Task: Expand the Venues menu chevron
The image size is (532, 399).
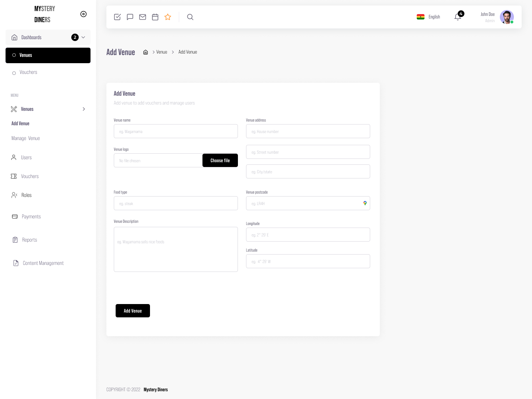Action: 84,109
